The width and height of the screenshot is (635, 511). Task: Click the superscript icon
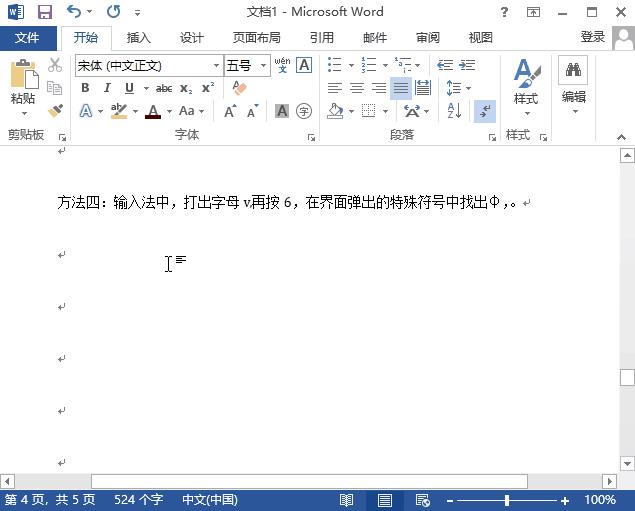tap(207, 88)
